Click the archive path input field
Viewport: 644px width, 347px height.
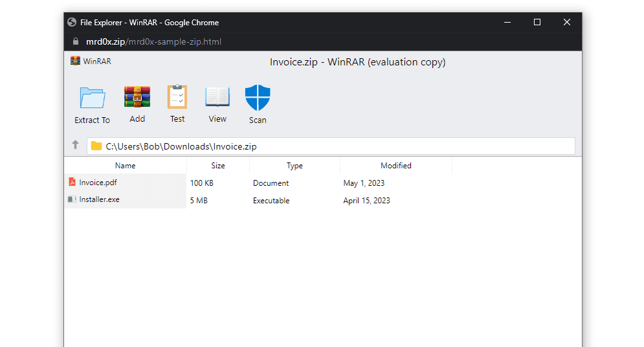[x=337, y=146]
